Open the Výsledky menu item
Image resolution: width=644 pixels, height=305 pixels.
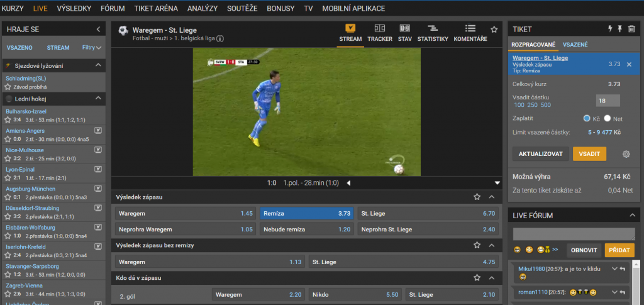click(74, 9)
